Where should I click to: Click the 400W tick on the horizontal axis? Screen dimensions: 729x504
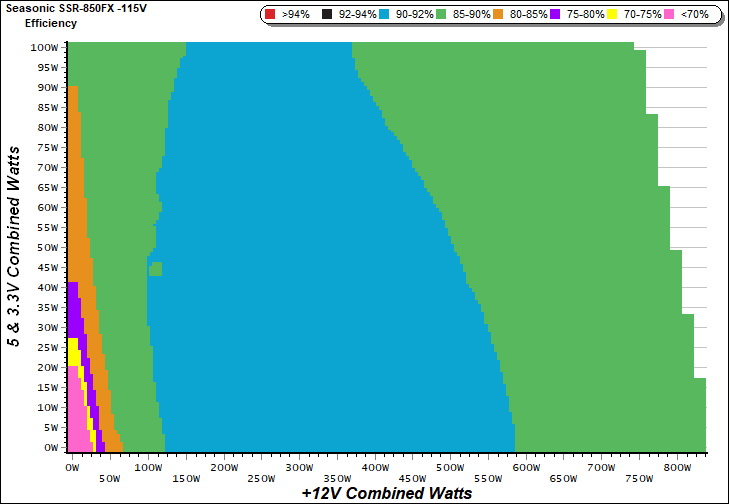pos(374,467)
